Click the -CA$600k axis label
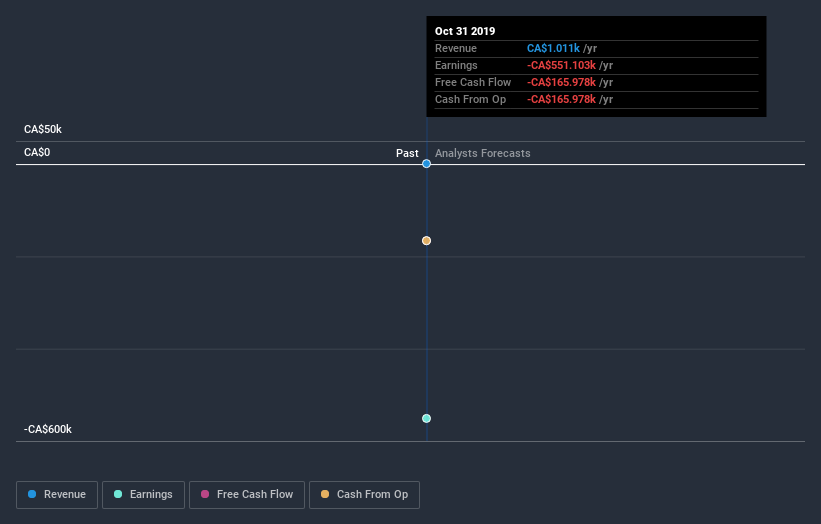 click(48, 429)
